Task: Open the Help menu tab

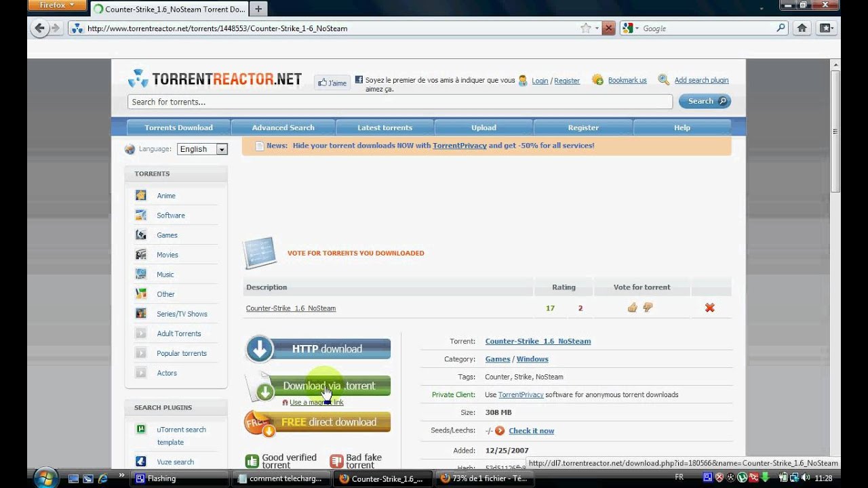Action: 682,127
